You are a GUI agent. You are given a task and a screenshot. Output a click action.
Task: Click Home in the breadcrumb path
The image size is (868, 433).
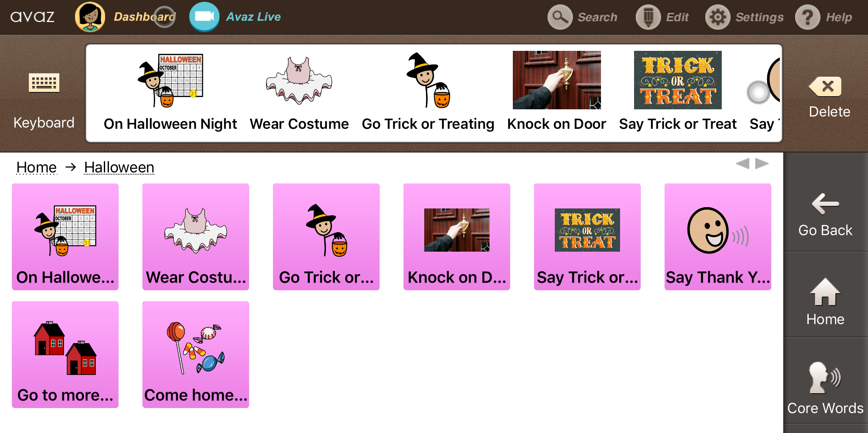click(36, 167)
